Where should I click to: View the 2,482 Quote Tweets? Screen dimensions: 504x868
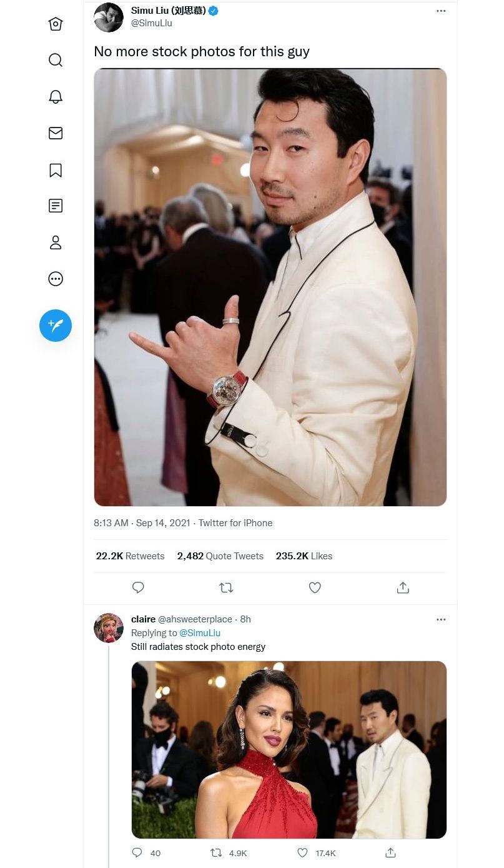(220, 556)
